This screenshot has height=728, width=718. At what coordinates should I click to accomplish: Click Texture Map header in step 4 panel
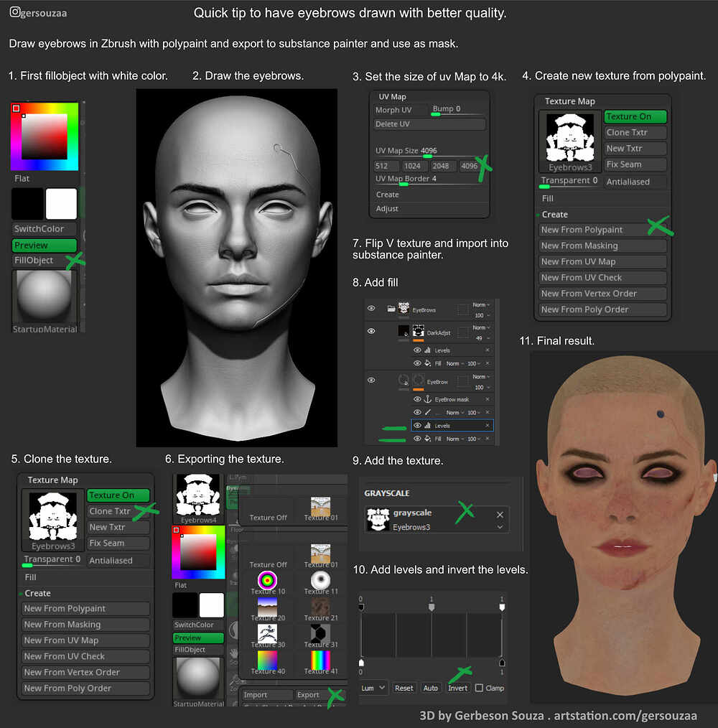coord(570,101)
